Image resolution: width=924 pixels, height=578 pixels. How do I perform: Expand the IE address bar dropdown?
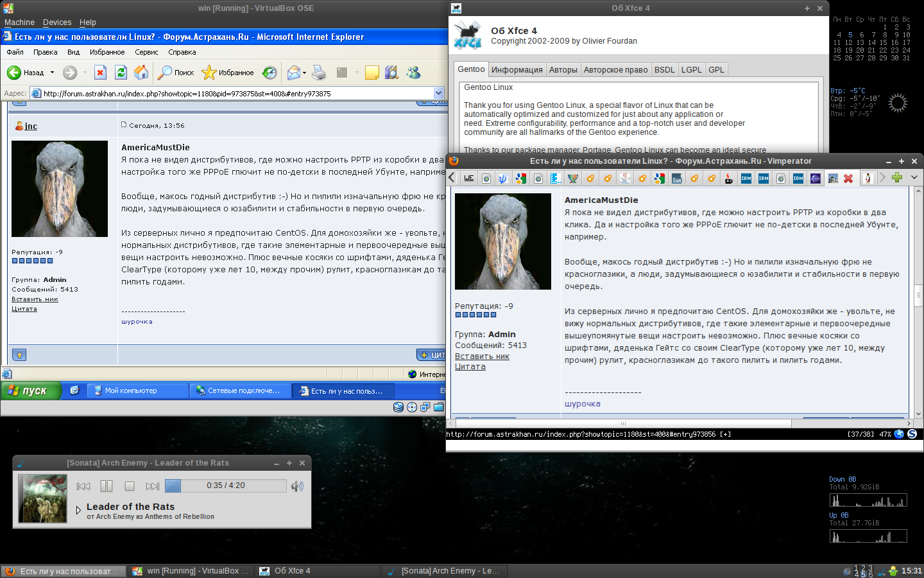pos(439,93)
